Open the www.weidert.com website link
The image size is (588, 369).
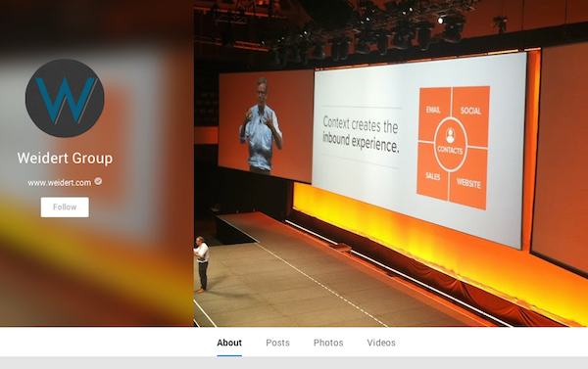tap(60, 183)
